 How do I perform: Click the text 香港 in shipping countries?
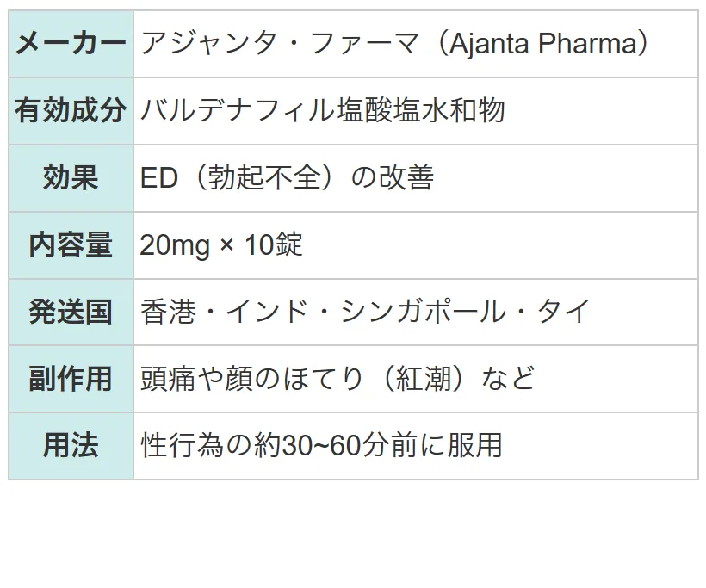[169, 312]
